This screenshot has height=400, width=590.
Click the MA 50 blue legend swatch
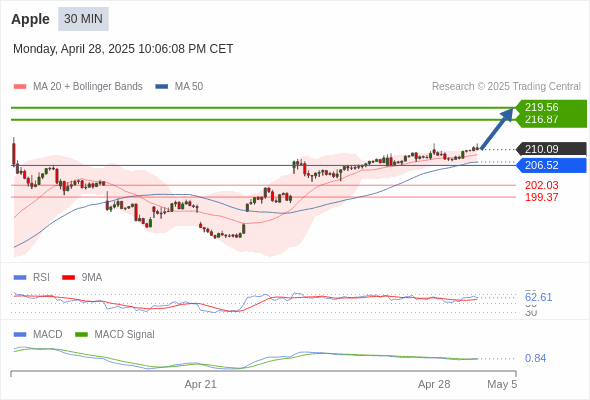(162, 87)
